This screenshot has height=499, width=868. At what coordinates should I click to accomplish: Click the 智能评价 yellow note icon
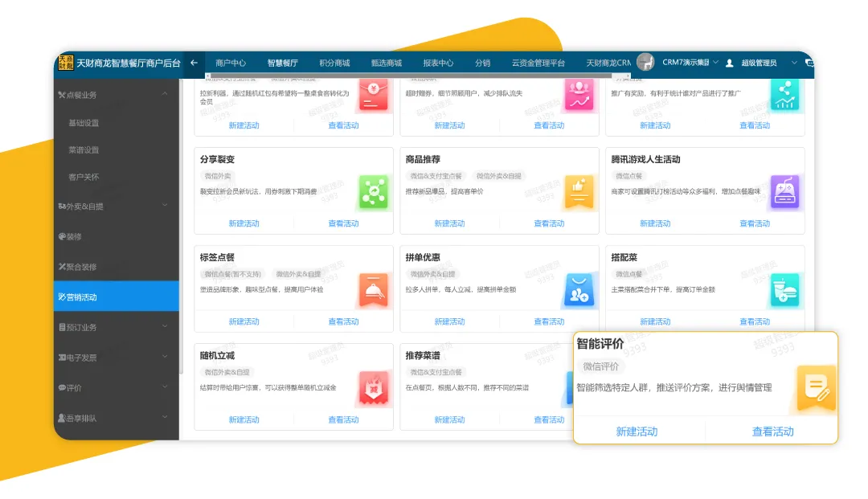click(x=817, y=387)
